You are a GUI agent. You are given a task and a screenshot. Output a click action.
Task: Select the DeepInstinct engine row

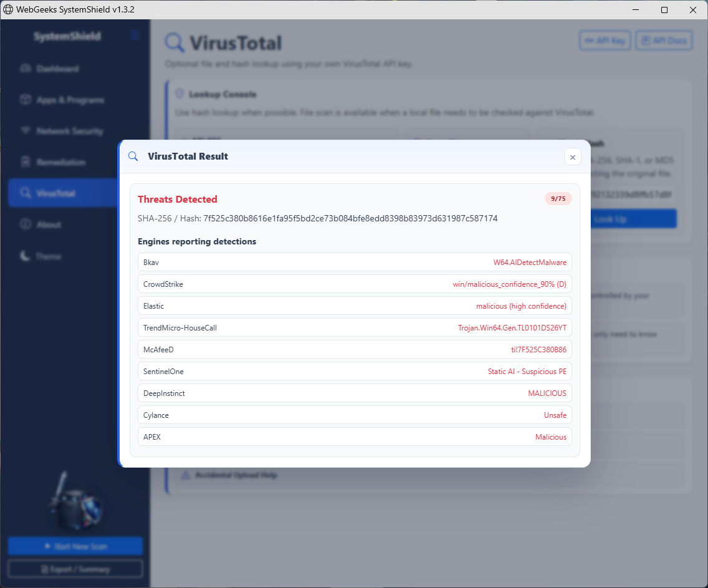pyautogui.click(x=355, y=393)
